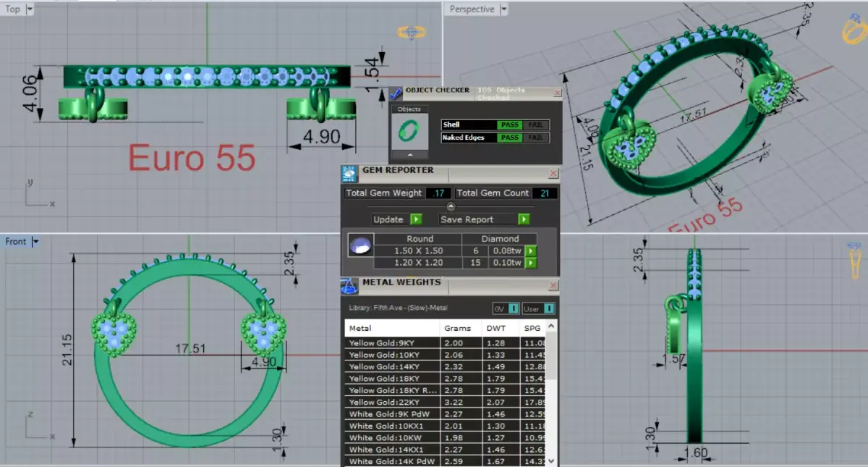868x467 pixels.
Task: Click the green arrow beside Save Report
Action: coord(524,219)
